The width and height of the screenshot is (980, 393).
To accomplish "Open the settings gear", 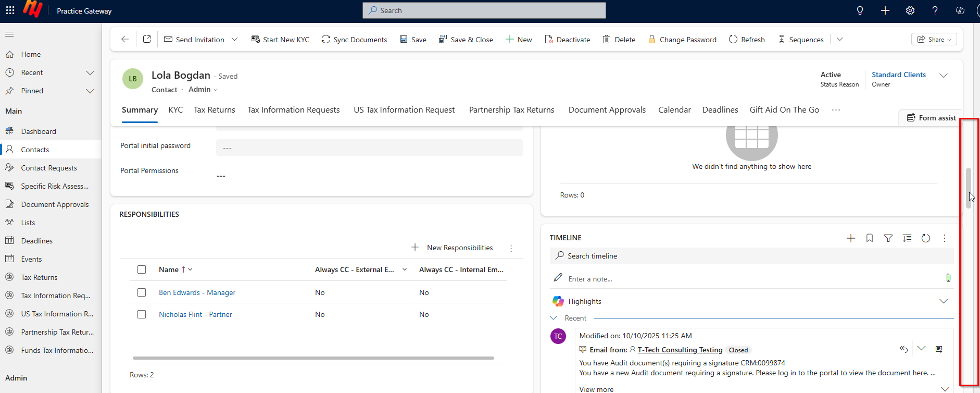I will point(910,10).
